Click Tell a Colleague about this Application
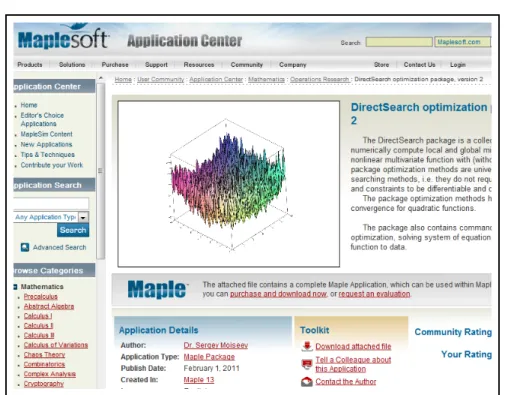The height and width of the screenshot is (395, 511). point(353,364)
